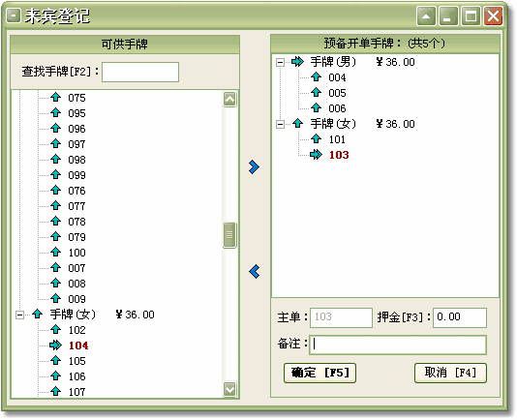Click the arrow icon beside locker 095

tap(56, 113)
